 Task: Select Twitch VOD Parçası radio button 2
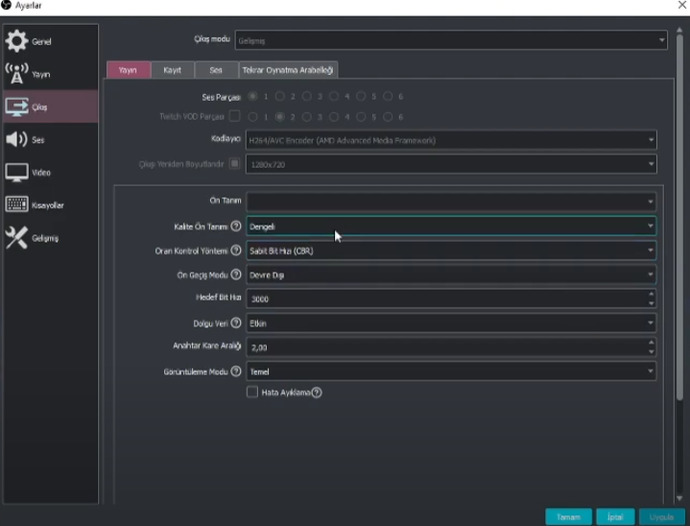280,117
